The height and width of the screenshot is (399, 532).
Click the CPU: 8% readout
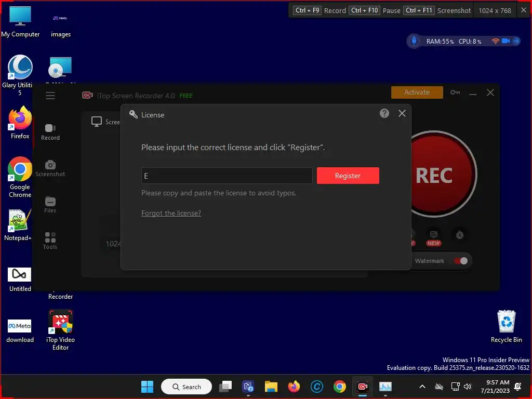coord(470,42)
